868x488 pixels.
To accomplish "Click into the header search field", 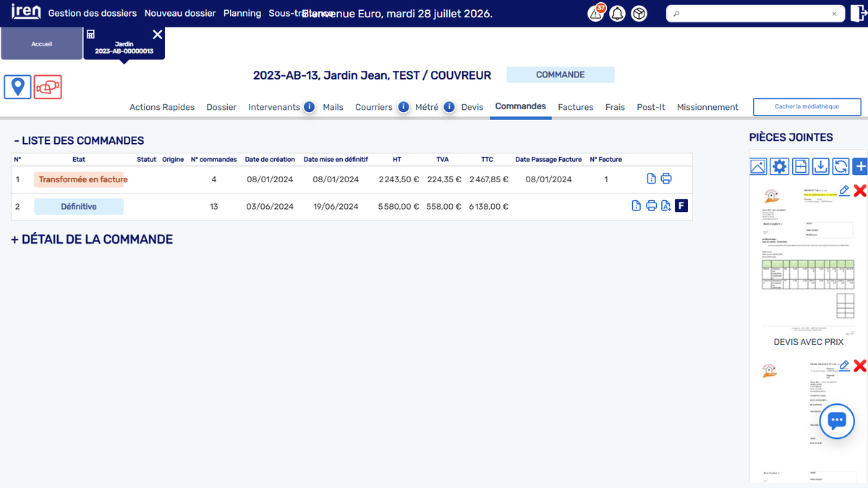I will (752, 14).
